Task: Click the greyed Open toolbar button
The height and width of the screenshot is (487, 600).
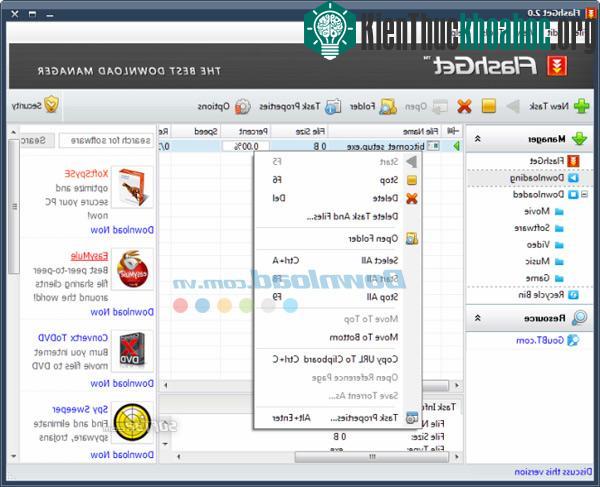Action: 426,106
